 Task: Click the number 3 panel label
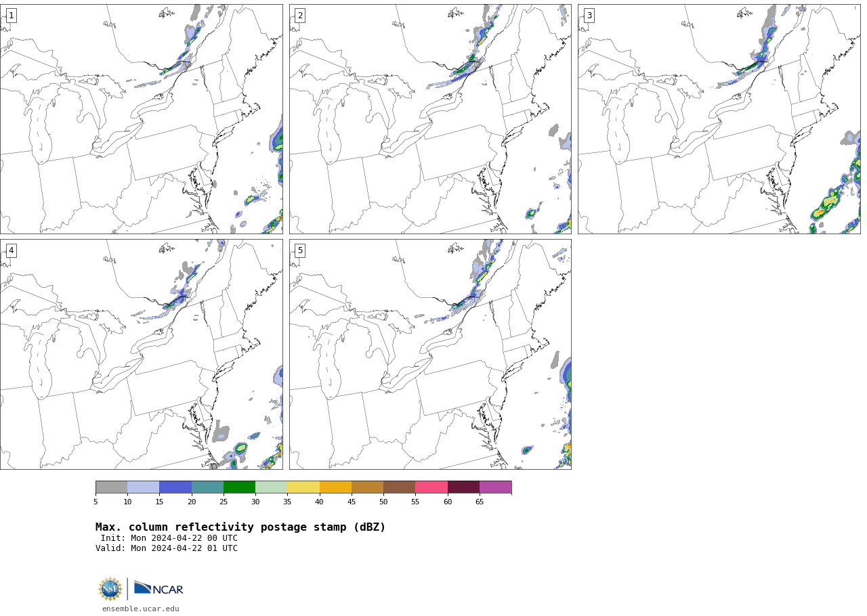tap(589, 16)
